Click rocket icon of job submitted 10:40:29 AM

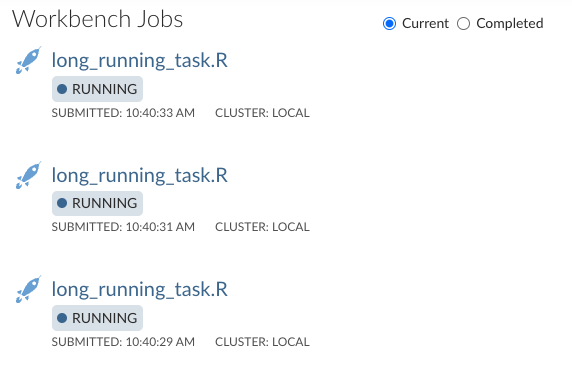(x=28, y=289)
